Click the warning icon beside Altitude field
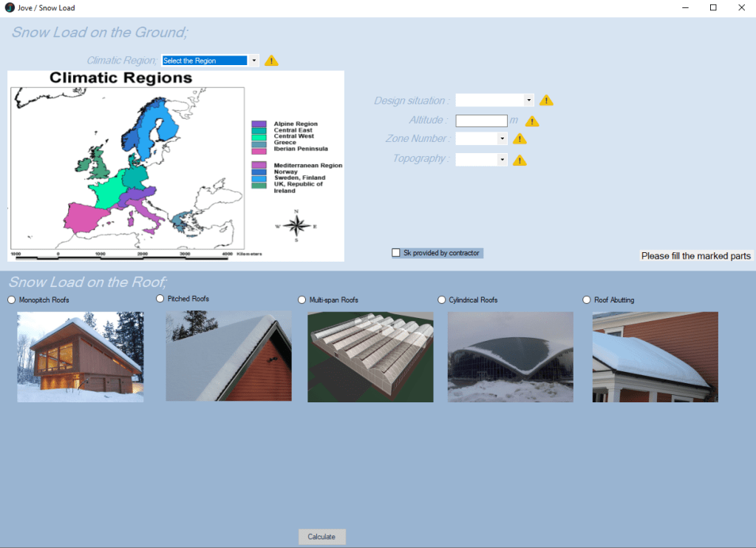756x548 pixels. click(532, 121)
